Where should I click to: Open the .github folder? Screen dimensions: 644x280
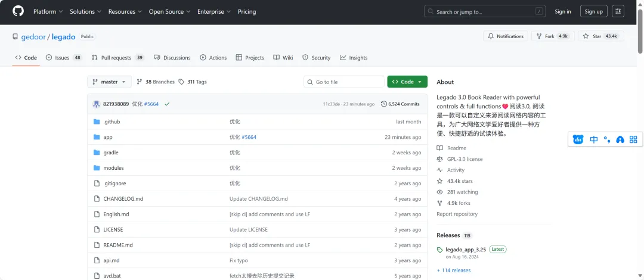pyautogui.click(x=112, y=122)
